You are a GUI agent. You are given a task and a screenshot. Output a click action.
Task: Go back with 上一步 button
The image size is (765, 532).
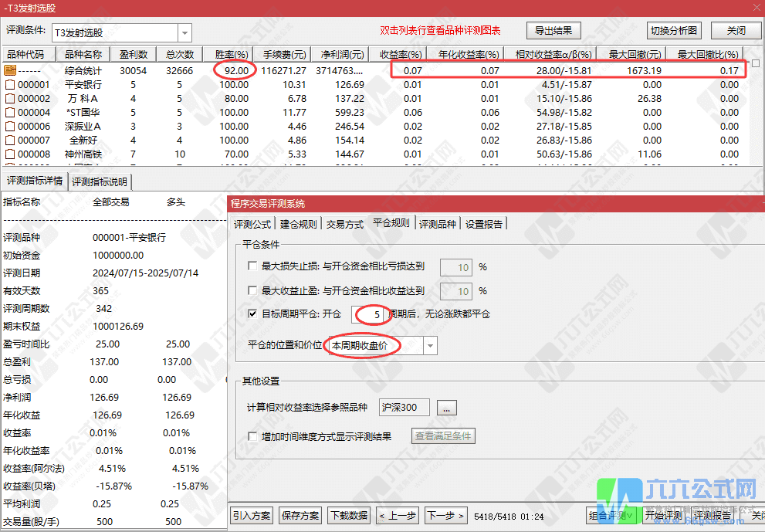click(x=398, y=516)
